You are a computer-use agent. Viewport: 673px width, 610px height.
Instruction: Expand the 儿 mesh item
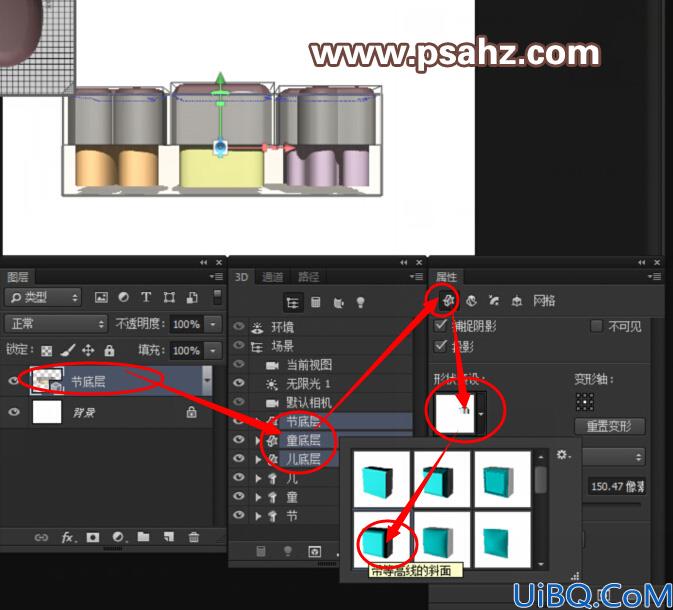click(258, 478)
